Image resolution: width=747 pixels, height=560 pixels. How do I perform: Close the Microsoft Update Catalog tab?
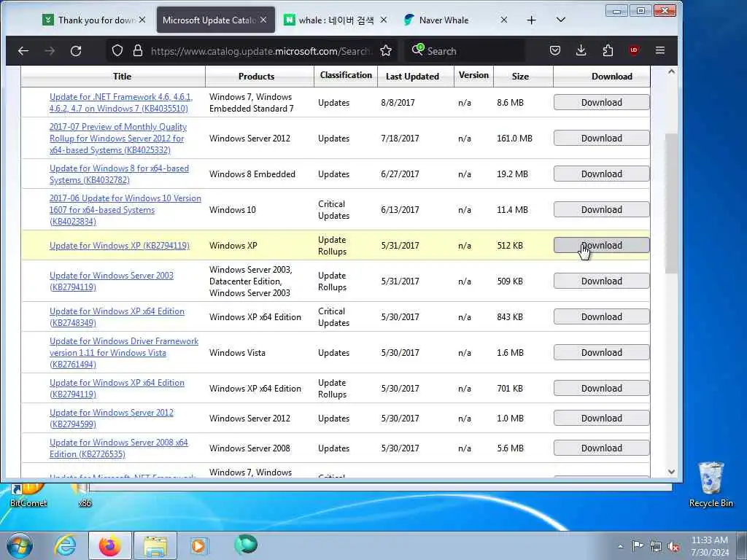click(x=263, y=20)
